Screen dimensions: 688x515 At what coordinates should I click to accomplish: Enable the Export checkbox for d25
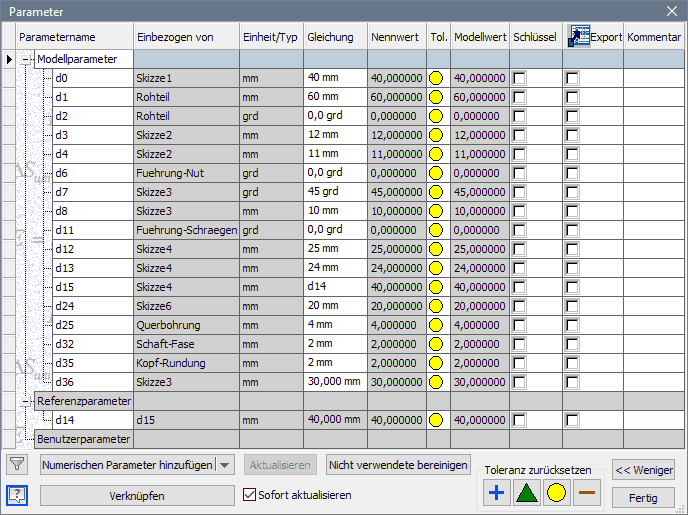[571, 325]
